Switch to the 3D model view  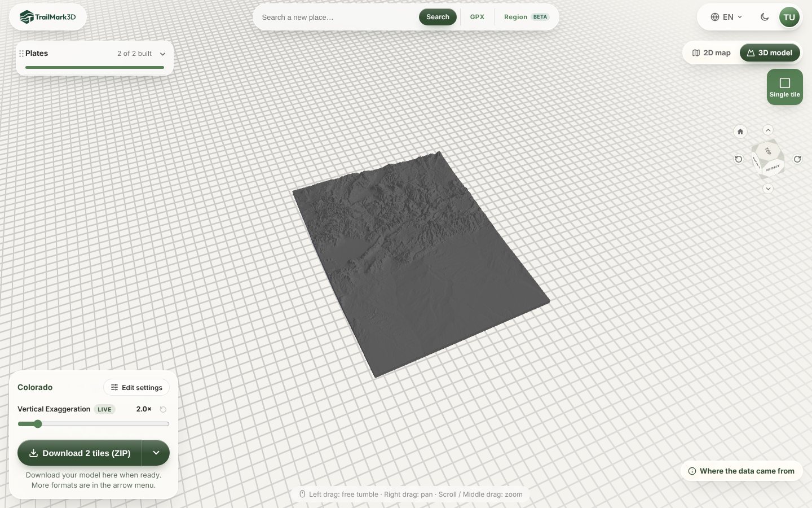[770, 52]
